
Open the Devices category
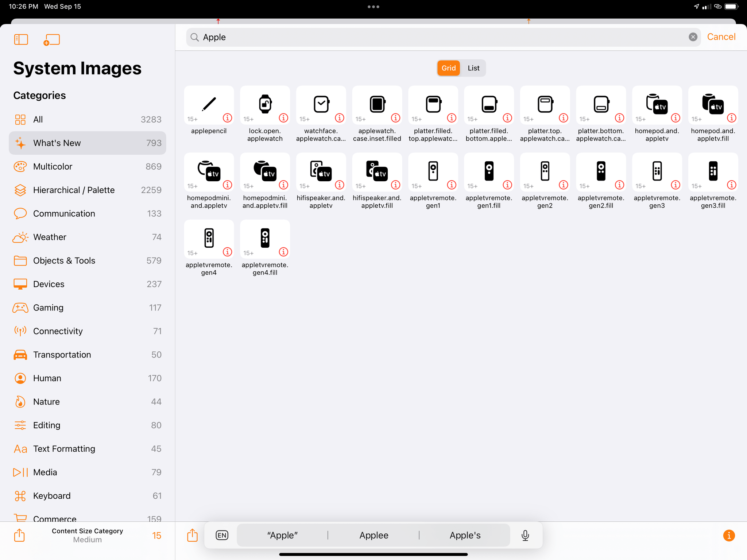click(x=88, y=284)
